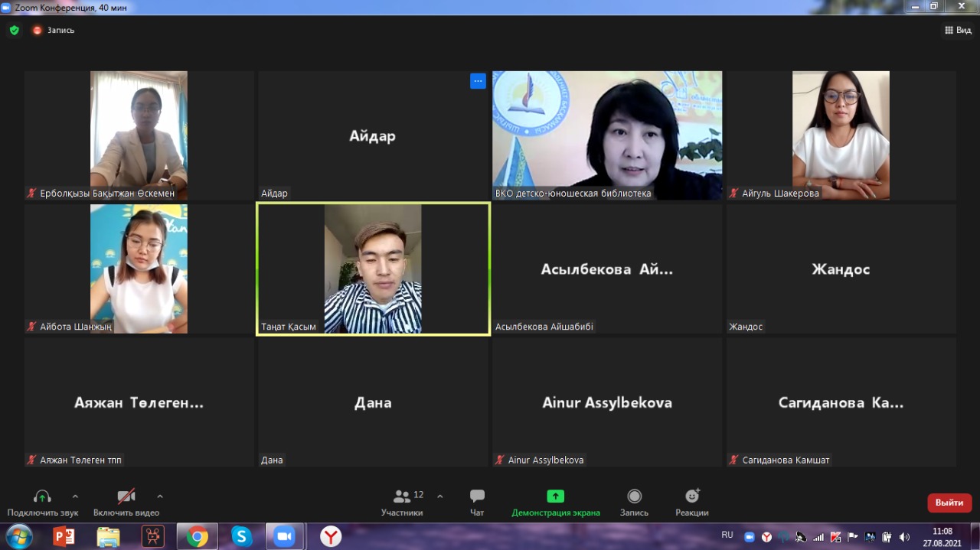Open the Реакции reactions menu
Image resolution: width=980 pixels, height=550 pixels.
click(x=691, y=496)
